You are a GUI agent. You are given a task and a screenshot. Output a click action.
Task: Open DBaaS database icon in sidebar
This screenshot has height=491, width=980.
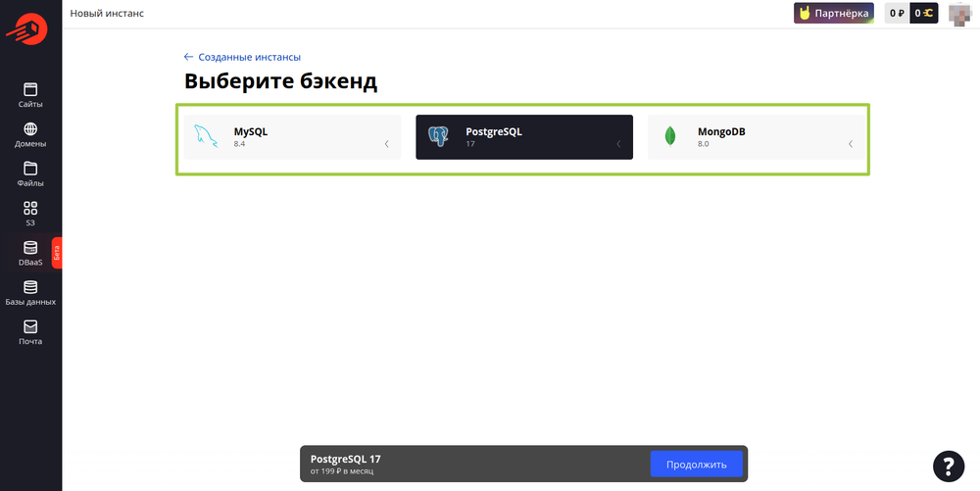(30, 247)
